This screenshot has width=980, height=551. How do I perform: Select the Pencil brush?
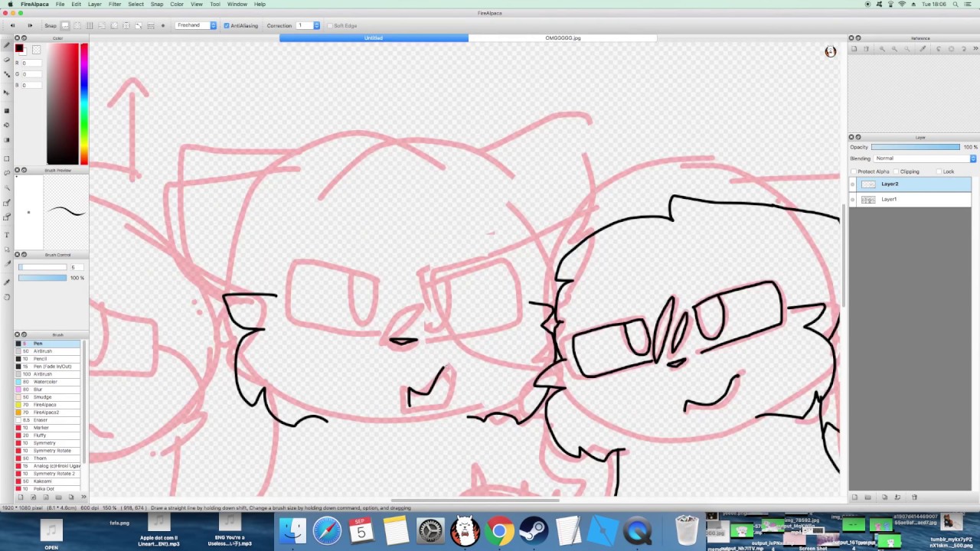[x=47, y=359]
